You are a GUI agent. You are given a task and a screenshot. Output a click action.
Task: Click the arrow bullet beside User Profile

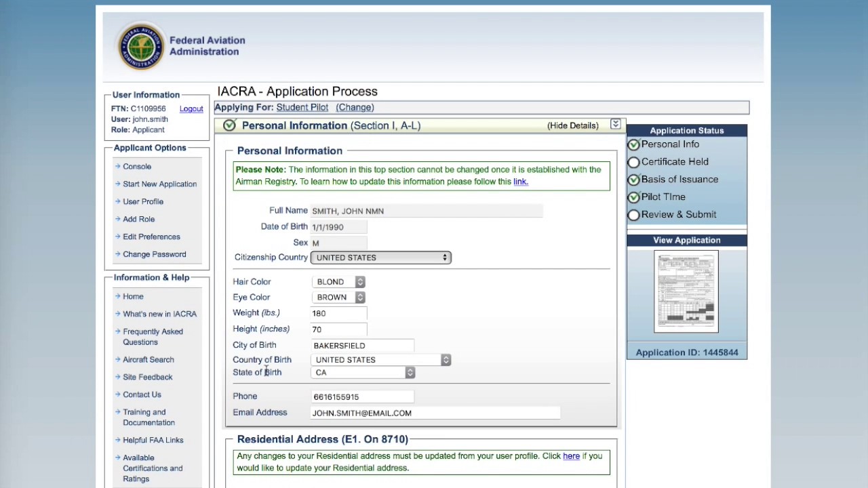pyautogui.click(x=117, y=201)
